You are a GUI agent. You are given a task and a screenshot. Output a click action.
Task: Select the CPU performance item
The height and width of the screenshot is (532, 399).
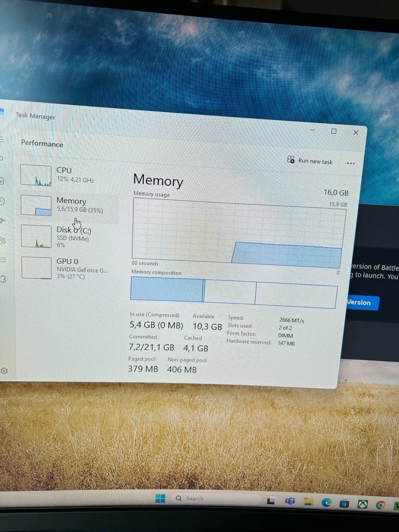[66, 175]
